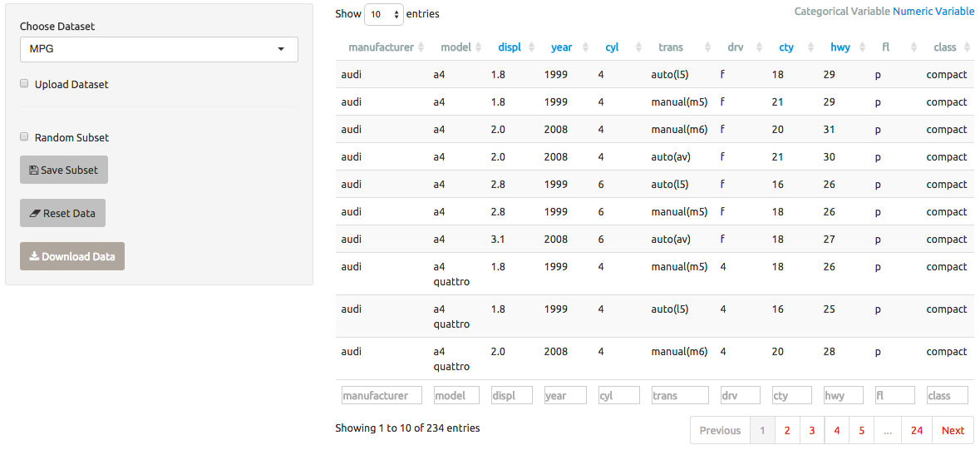Image resolution: width=980 pixels, height=450 pixels.
Task: Click the Save Subset button
Action: tap(64, 170)
